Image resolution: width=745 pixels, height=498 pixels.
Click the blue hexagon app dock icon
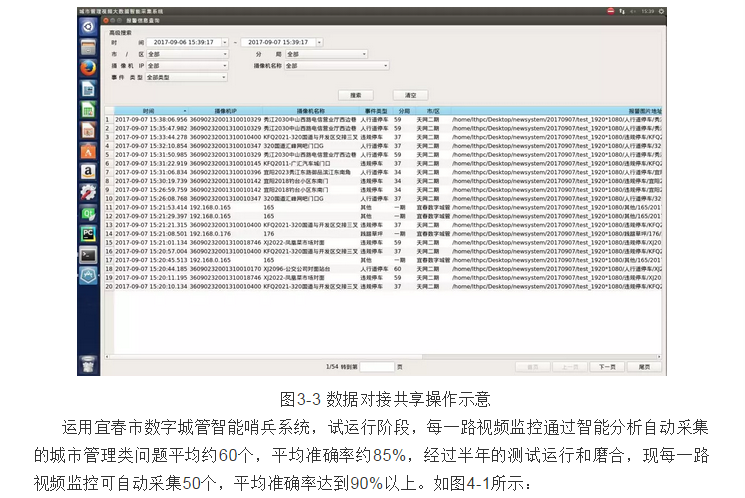[88, 276]
